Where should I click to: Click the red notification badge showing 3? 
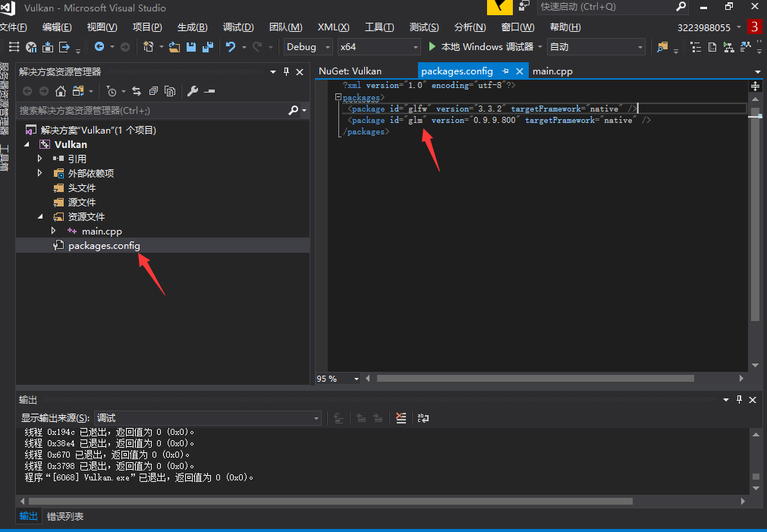[x=754, y=27]
